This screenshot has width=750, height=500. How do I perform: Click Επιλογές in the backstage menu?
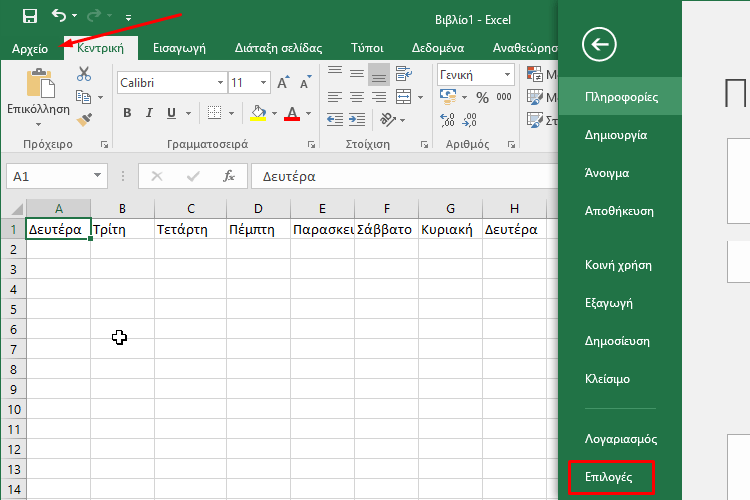tap(609, 477)
